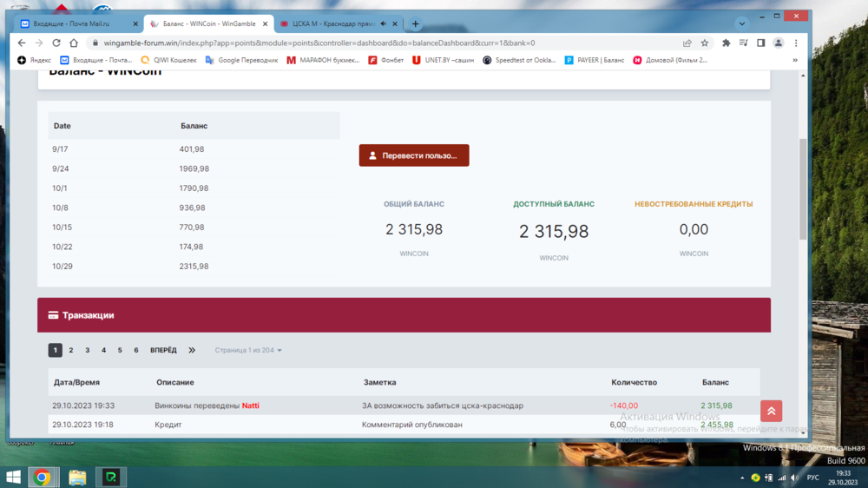Show hidden bookmarks via overflow chevron
The width and height of the screenshot is (868, 488).
[794, 60]
